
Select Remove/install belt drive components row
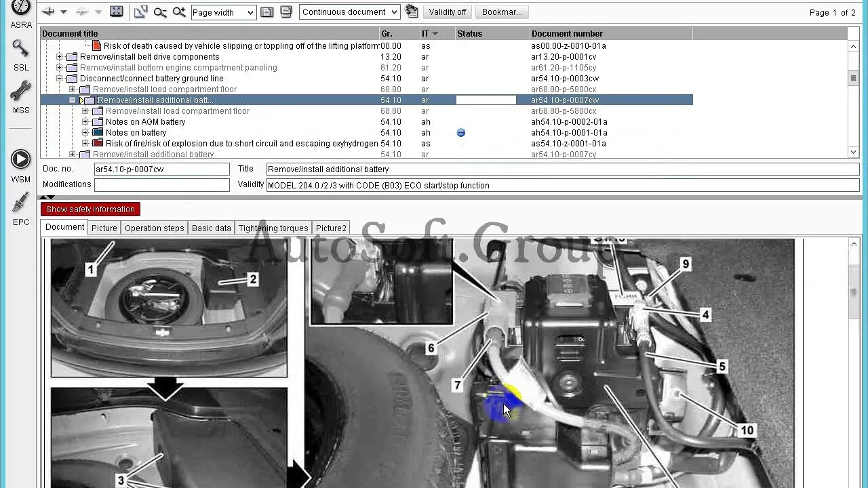click(x=366, y=57)
